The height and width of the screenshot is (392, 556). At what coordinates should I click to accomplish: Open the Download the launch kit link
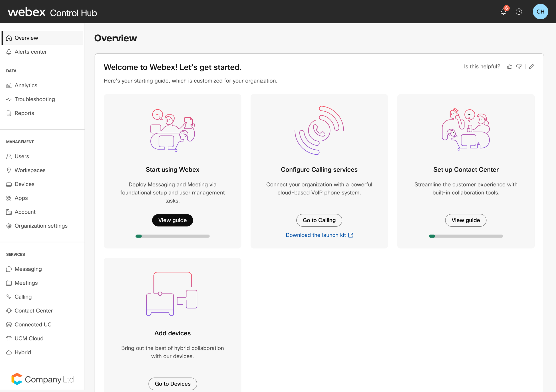click(316, 235)
